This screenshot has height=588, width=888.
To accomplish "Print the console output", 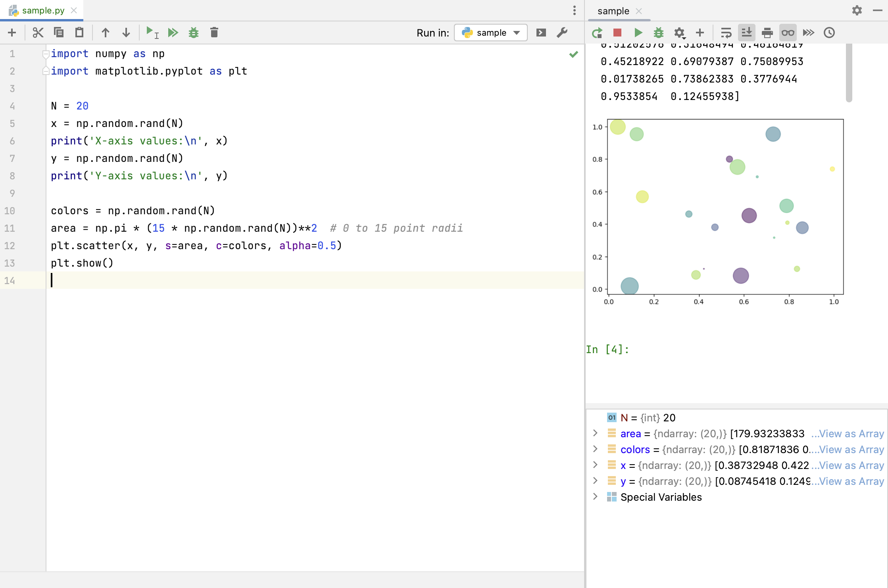I will pos(767,33).
